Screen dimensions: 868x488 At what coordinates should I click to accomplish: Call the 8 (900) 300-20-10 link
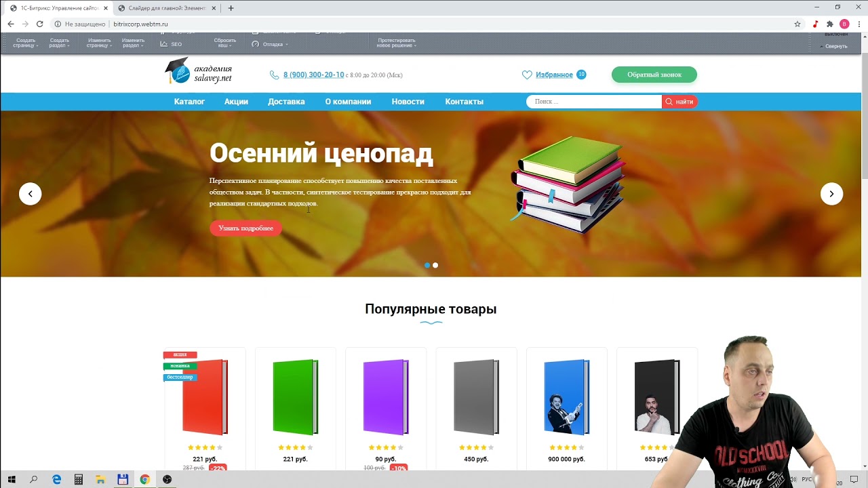[x=313, y=75]
